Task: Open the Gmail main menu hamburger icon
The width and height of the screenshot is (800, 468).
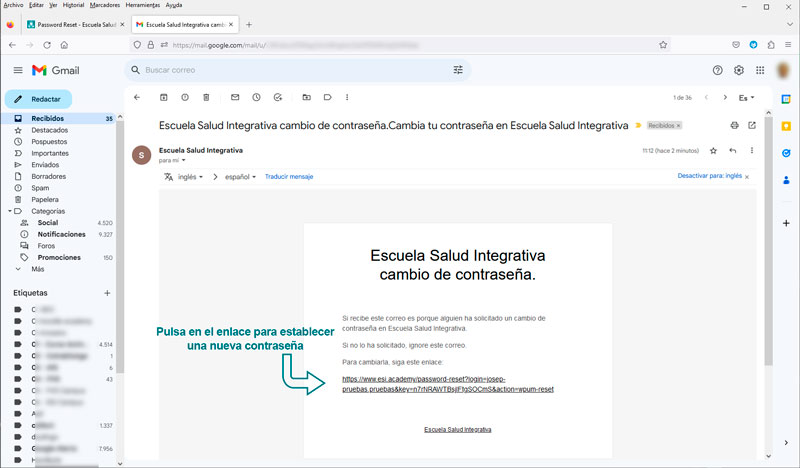Action: pos(18,70)
